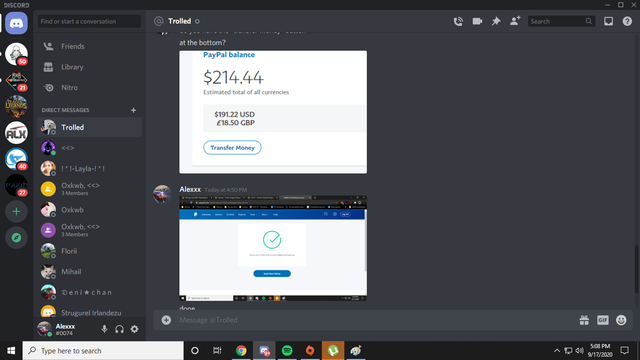640x360 pixels.
Task: Open Spotify from the taskbar
Action: pyautogui.click(x=287, y=351)
